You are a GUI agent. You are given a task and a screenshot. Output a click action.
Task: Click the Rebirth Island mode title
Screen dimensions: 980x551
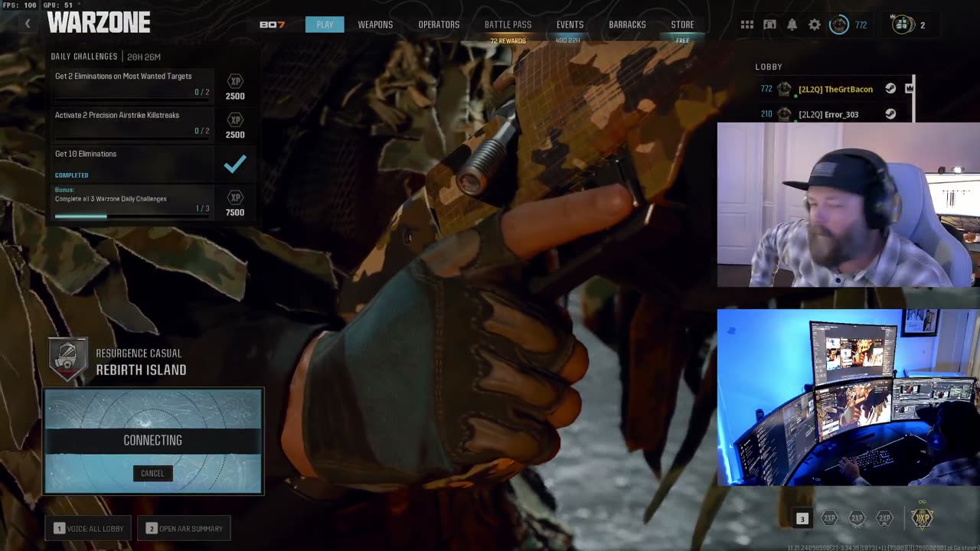tap(141, 370)
